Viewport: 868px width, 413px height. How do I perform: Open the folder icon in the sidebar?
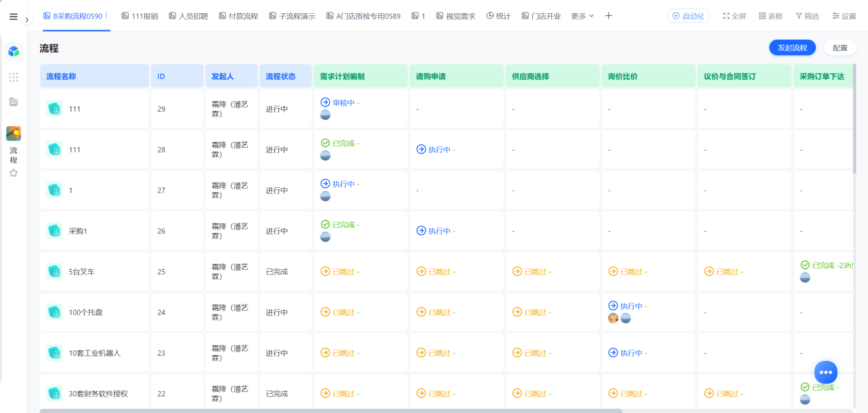pyautogui.click(x=13, y=102)
